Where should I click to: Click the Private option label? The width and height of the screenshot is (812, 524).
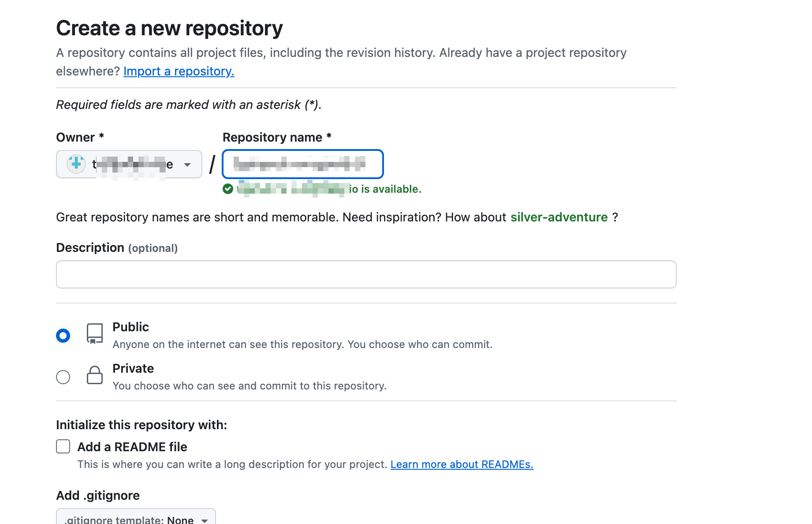(x=133, y=368)
